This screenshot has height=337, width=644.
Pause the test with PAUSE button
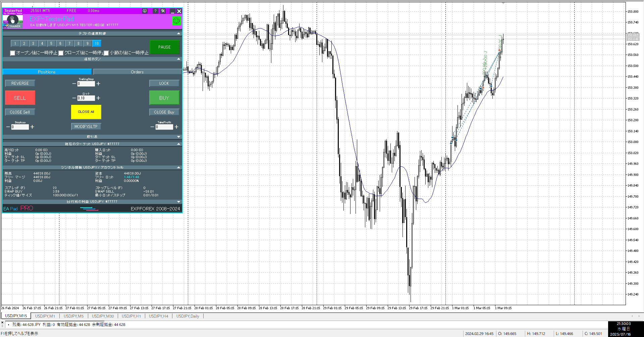pos(164,47)
